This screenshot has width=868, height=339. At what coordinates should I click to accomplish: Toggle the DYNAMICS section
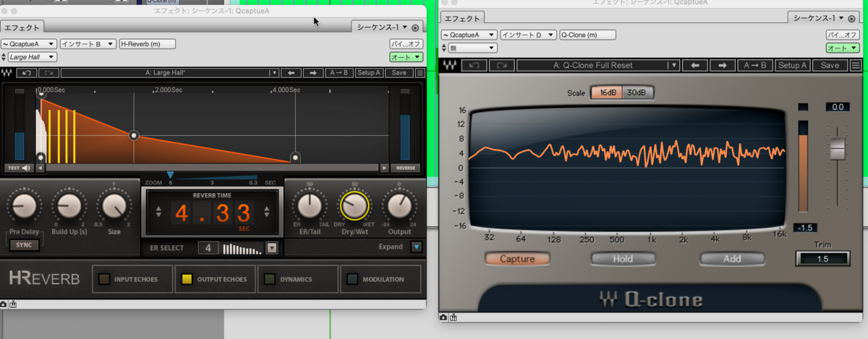[298, 279]
